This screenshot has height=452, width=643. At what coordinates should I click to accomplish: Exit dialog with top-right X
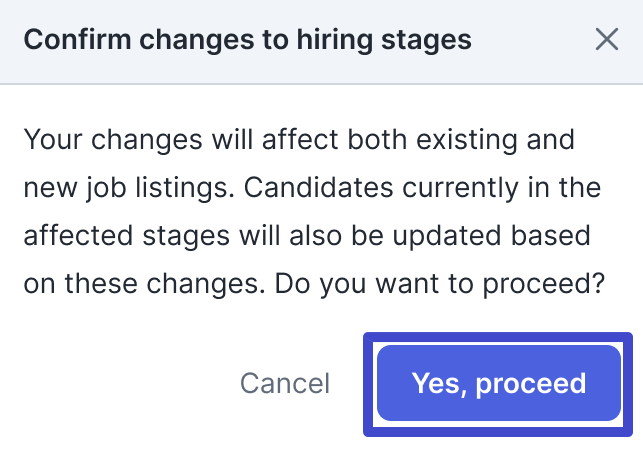point(606,40)
